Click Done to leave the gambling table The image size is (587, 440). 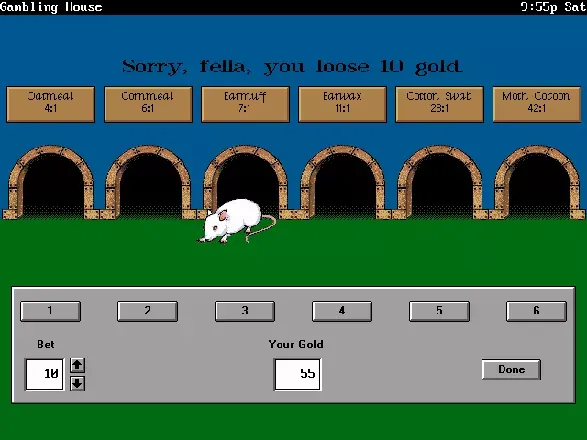pyautogui.click(x=511, y=370)
